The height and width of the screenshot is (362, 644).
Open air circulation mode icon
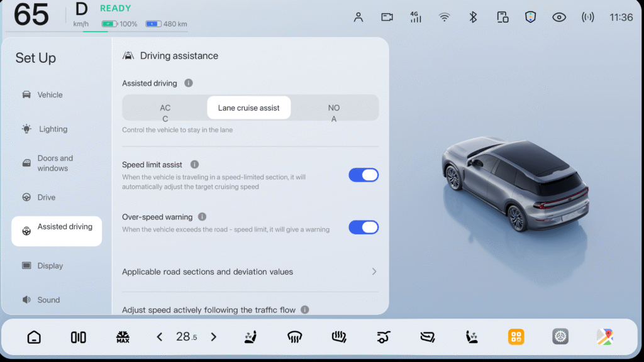[x=383, y=337]
